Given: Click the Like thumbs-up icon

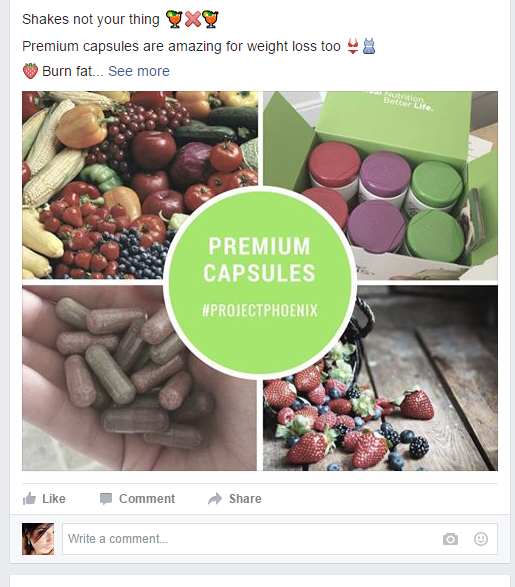Looking at the screenshot, I should pos(29,499).
